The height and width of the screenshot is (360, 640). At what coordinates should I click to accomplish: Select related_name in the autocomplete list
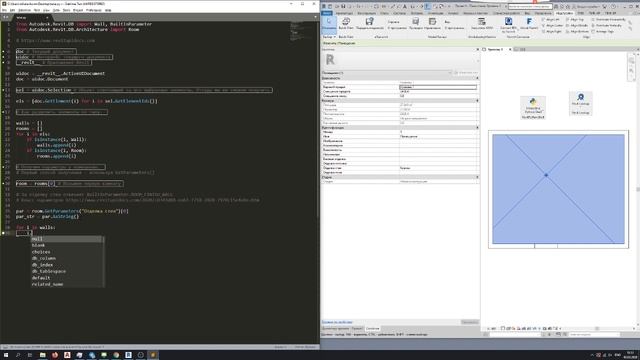pyautogui.click(x=67, y=284)
